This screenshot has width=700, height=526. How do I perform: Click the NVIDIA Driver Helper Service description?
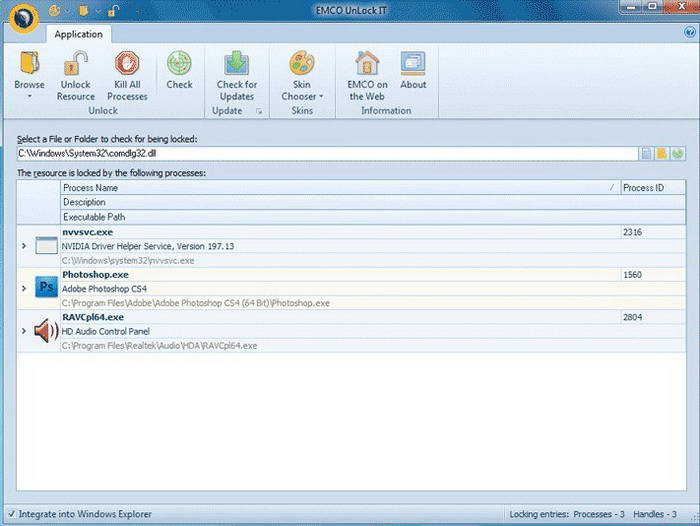tap(148, 246)
